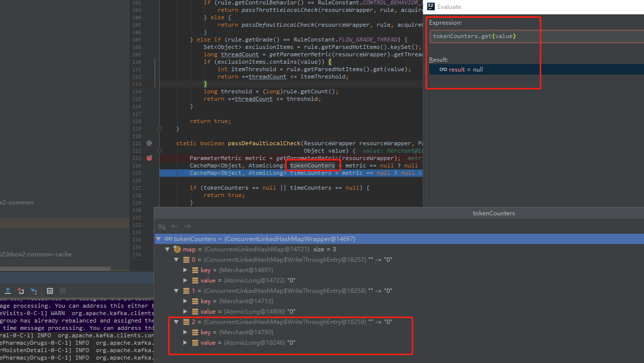This screenshot has height=363, width=644.
Task: Collapse entry 0 WriteThroughEntry@18257
Action: click(x=176, y=260)
